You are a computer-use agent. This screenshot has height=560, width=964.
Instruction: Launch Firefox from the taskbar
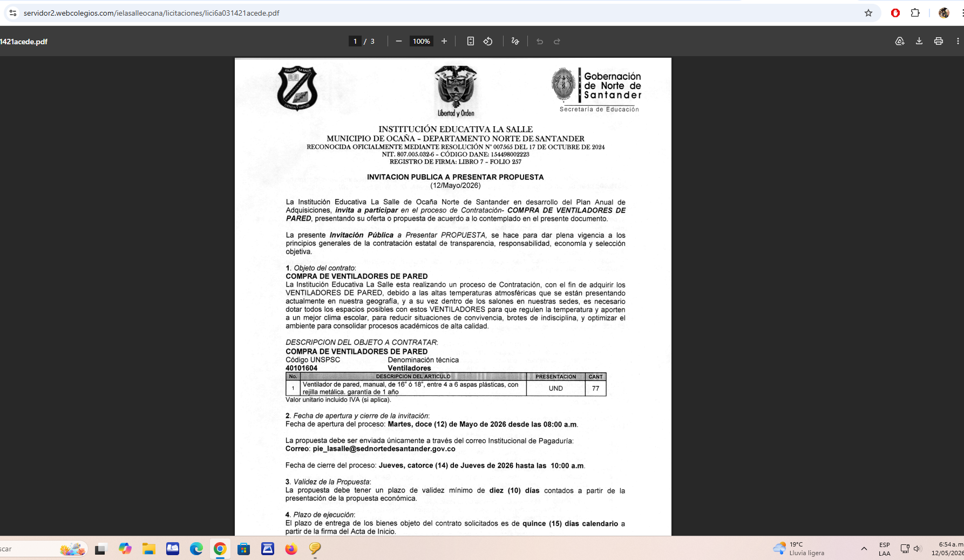(x=291, y=549)
